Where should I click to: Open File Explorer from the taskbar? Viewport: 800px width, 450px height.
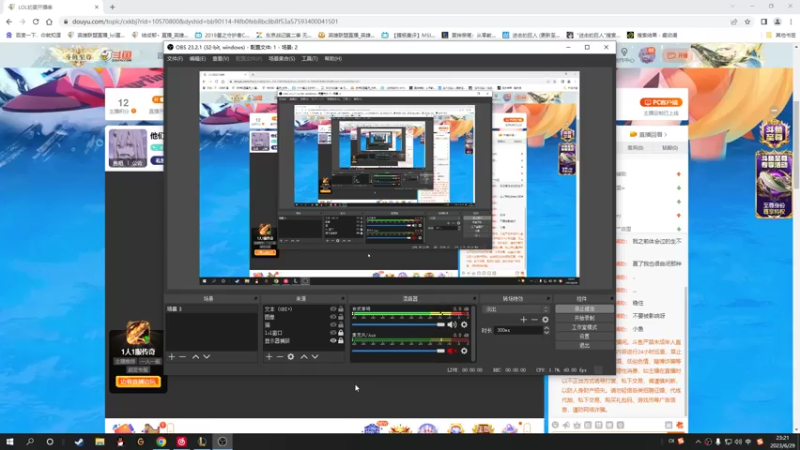(x=100, y=442)
